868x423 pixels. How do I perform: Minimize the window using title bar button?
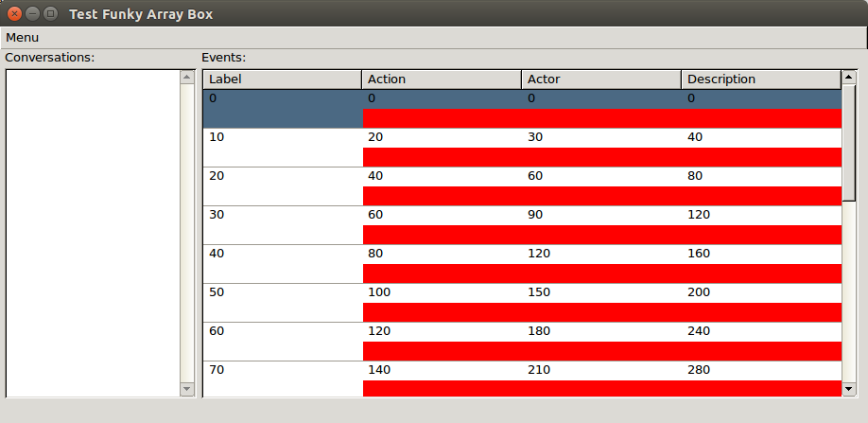coord(32,14)
